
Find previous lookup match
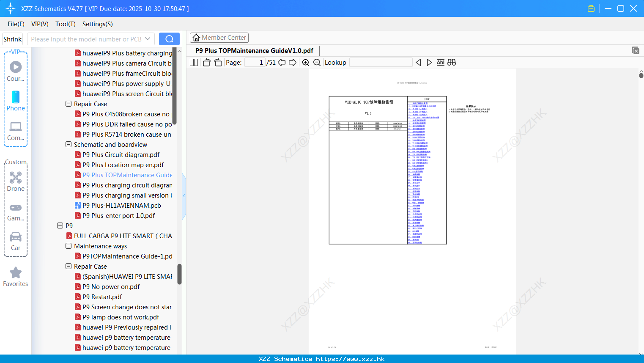[418, 62]
